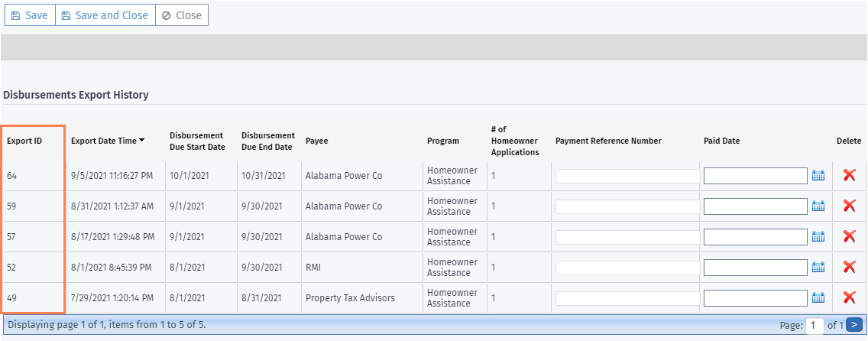Click Disbursement Due Start Date header
The image size is (868, 341).
197,141
